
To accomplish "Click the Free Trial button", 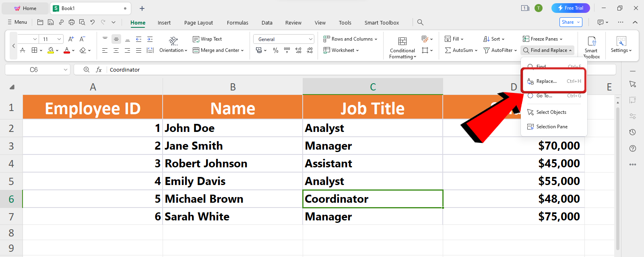I will (571, 8).
